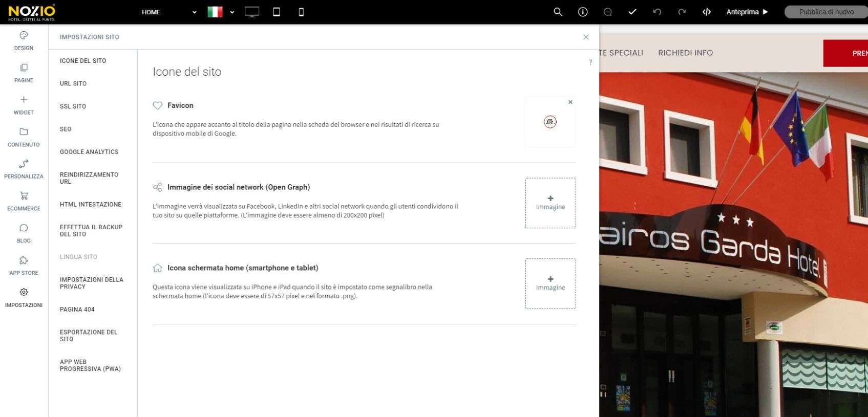Click the Anteprima preview button
Image resolution: width=868 pixels, height=417 pixels.
747,12
